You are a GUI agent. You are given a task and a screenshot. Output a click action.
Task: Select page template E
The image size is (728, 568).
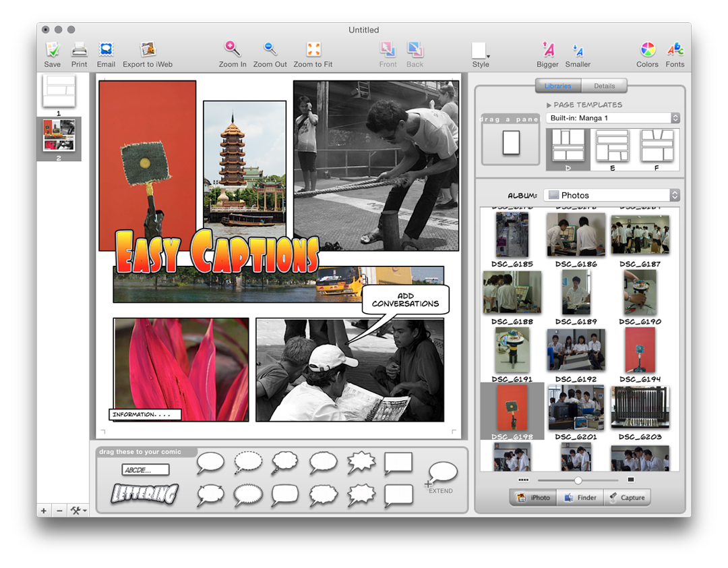click(612, 150)
